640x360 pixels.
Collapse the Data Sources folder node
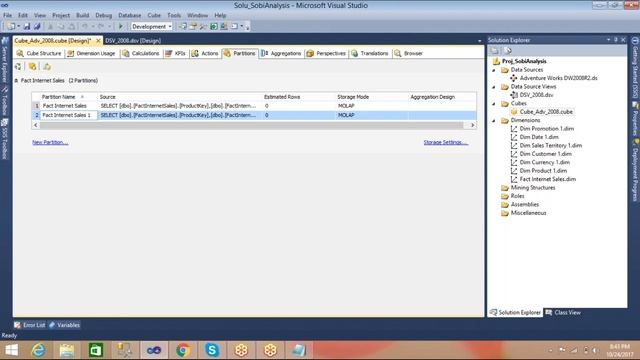(494, 70)
